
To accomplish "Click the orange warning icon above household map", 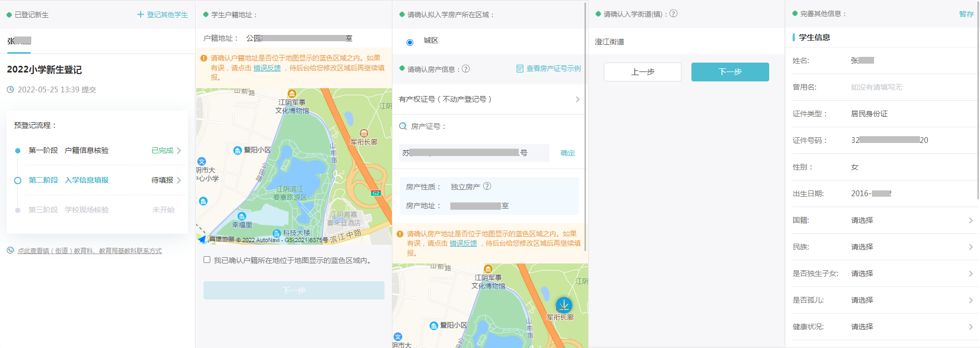I will (204, 58).
